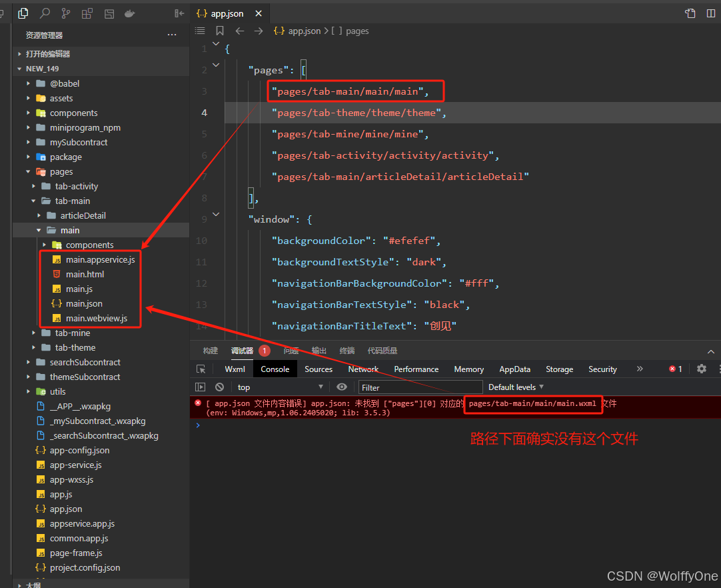Switch to the 代码质量 panel tab

pos(382,351)
